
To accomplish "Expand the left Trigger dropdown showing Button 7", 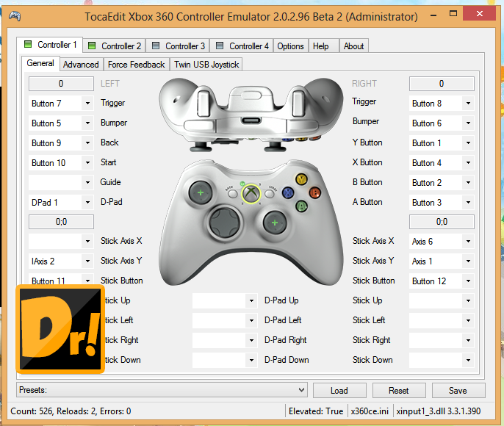I will (61, 104).
